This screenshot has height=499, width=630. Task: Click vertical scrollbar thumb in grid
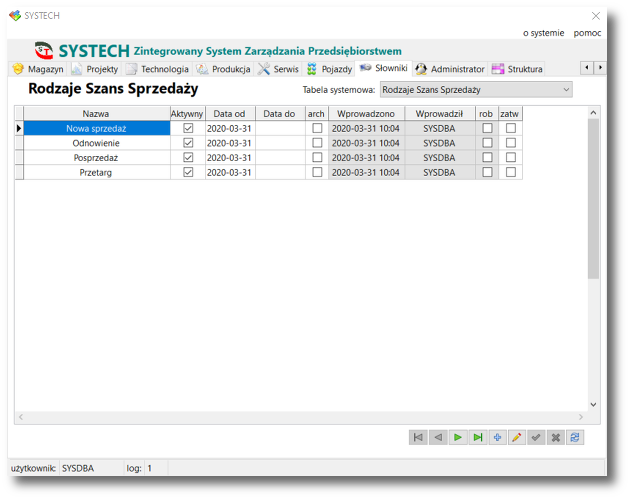593,199
